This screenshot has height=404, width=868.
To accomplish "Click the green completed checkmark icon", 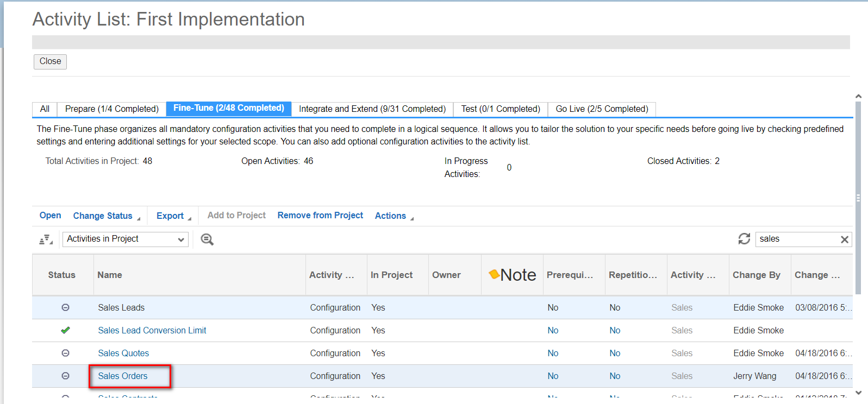I will point(65,330).
